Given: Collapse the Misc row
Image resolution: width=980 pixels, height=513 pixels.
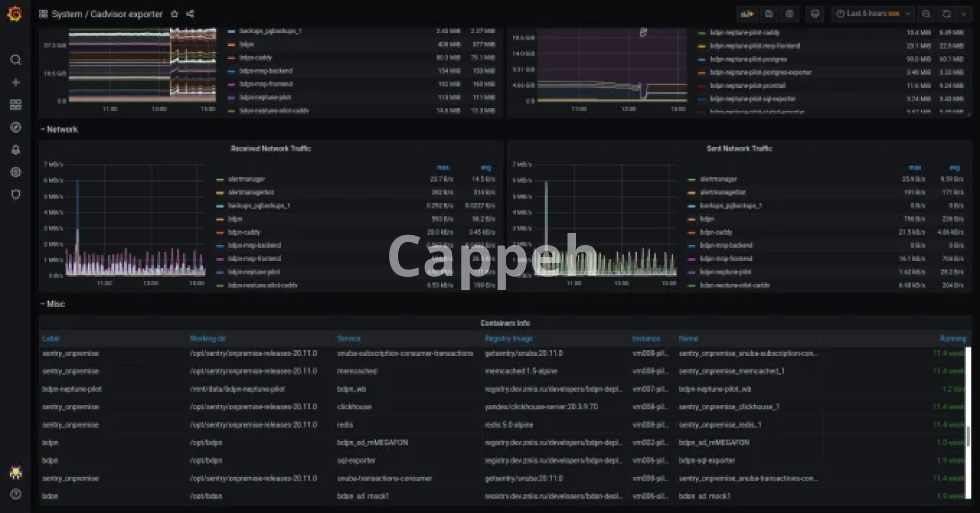Looking at the screenshot, I should [x=55, y=304].
